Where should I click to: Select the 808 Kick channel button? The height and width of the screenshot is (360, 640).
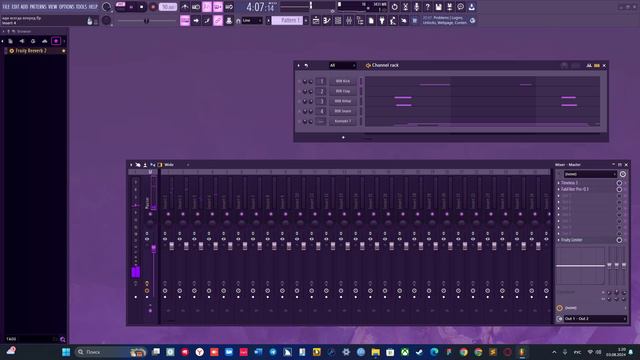pos(343,81)
